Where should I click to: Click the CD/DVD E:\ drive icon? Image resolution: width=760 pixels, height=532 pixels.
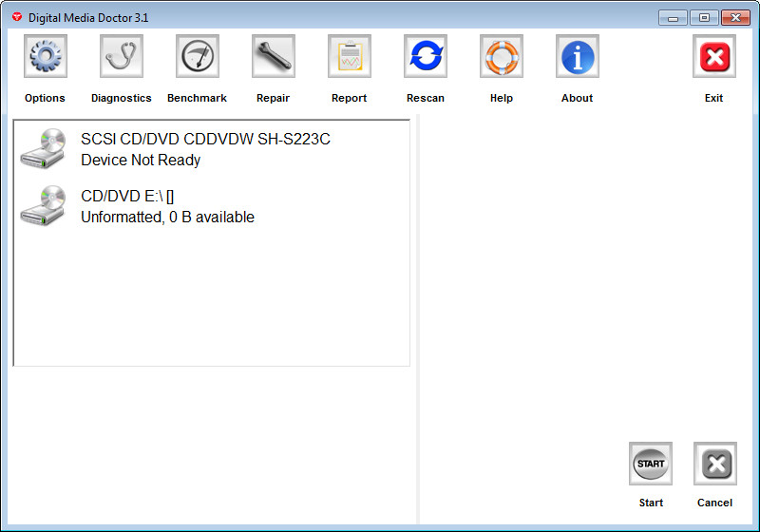coord(43,205)
